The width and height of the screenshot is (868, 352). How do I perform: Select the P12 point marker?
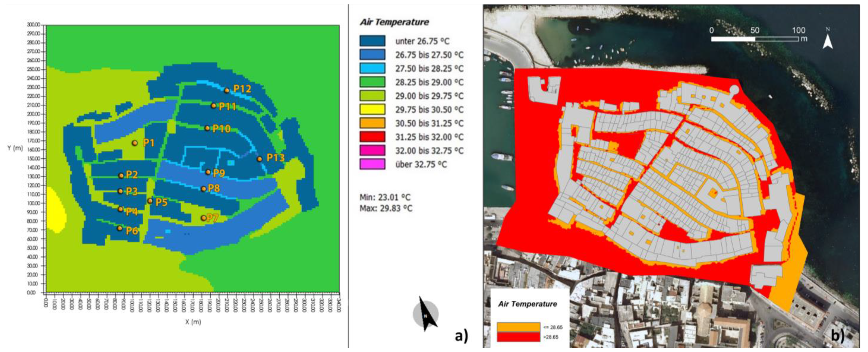point(227,90)
